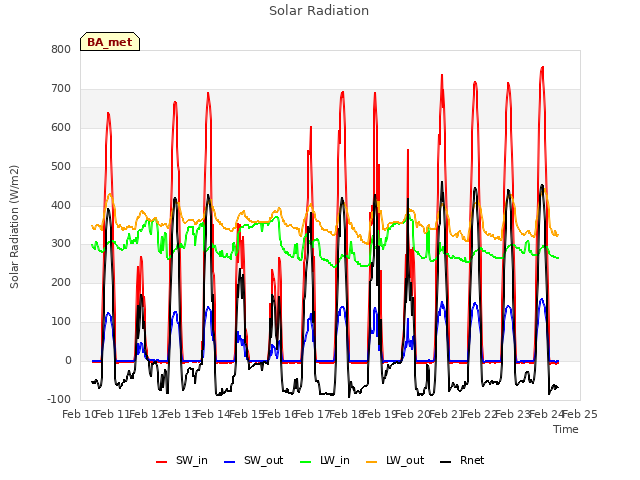This screenshot has height=480, width=640.
Task: Click the black Rnet legend swatch
Action: (446, 462)
